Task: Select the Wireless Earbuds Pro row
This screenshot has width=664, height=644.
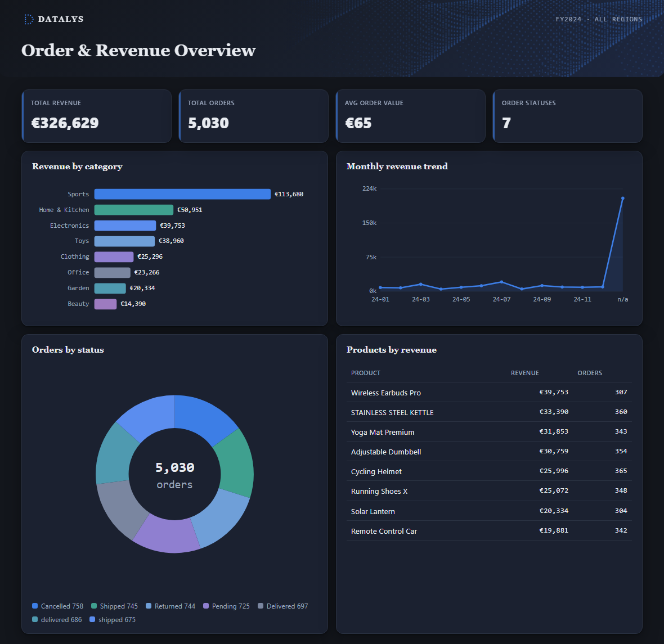Action: pyautogui.click(x=489, y=393)
